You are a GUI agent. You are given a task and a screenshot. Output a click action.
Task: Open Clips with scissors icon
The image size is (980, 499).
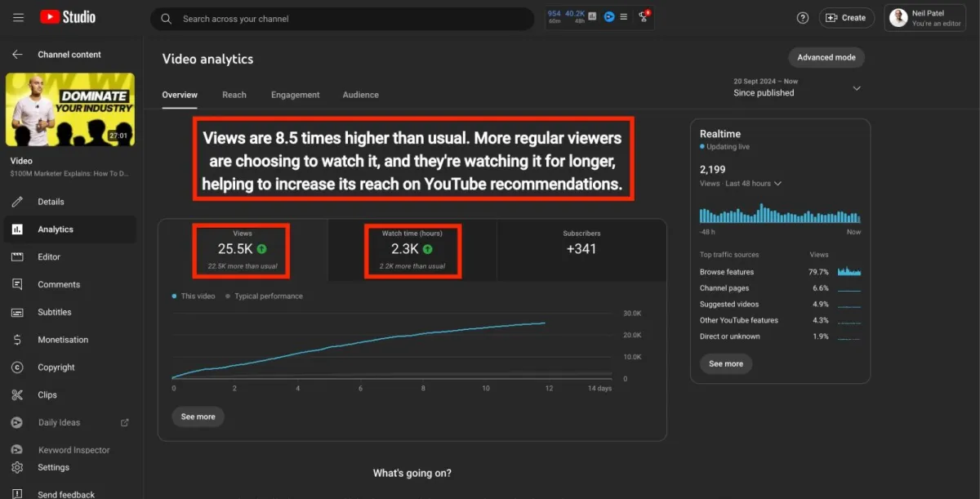(47, 394)
